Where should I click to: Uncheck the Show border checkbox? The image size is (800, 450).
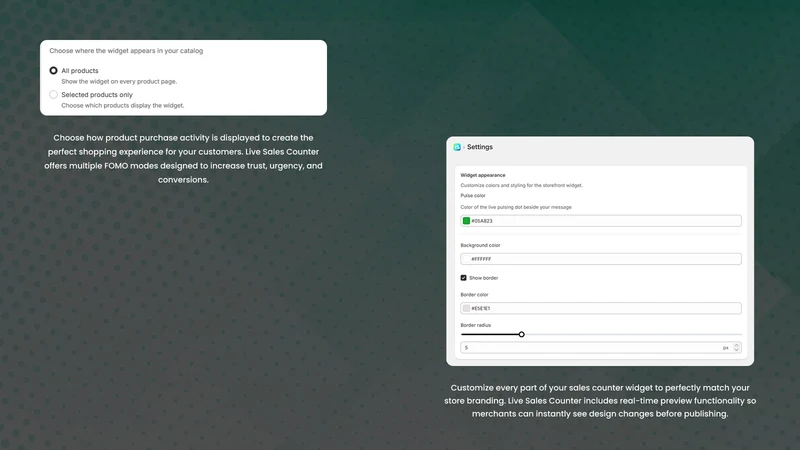point(463,278)
